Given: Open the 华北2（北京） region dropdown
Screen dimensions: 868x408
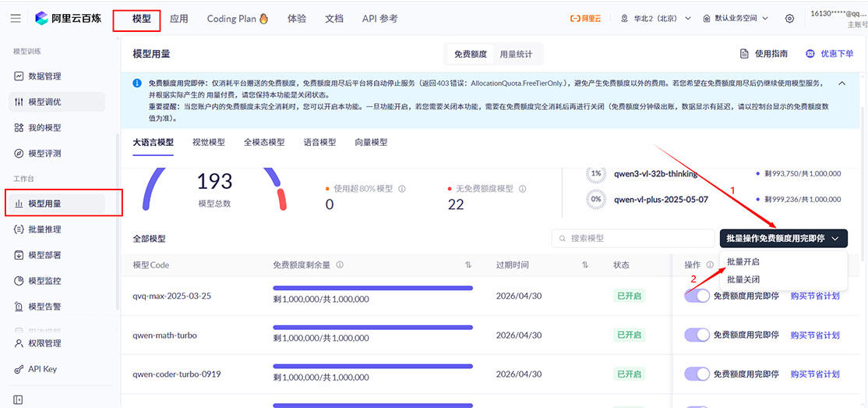Looking at the screenshot, I should pyautogui.click(x=656, y=18).
